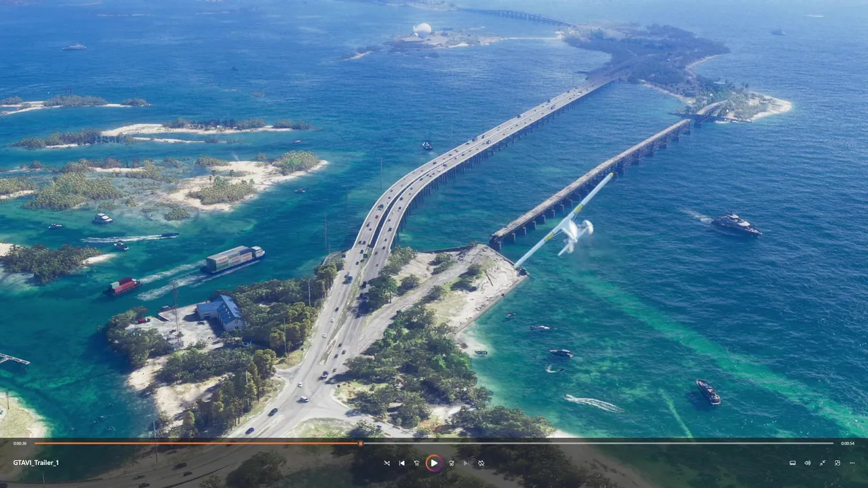Image resolution: width=868 pixels, height=488 pixels.
Task: Open volume control
Action: tap(807, 463)
